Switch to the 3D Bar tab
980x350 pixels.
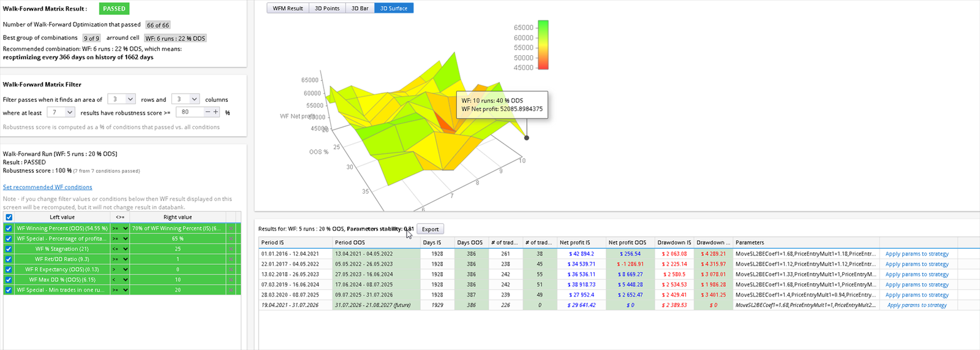pyautogui.click(x=360, y=8)
